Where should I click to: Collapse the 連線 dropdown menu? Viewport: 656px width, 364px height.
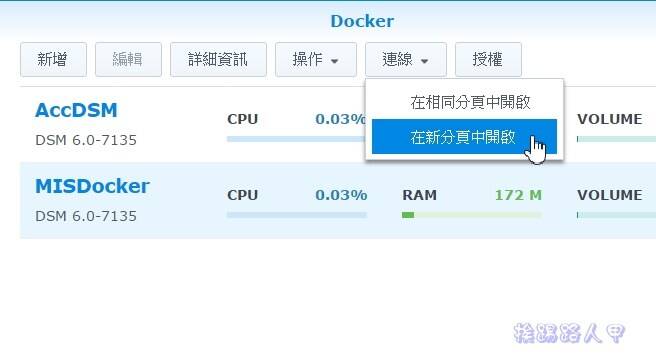pyautogui.click(x=406, y=59)
